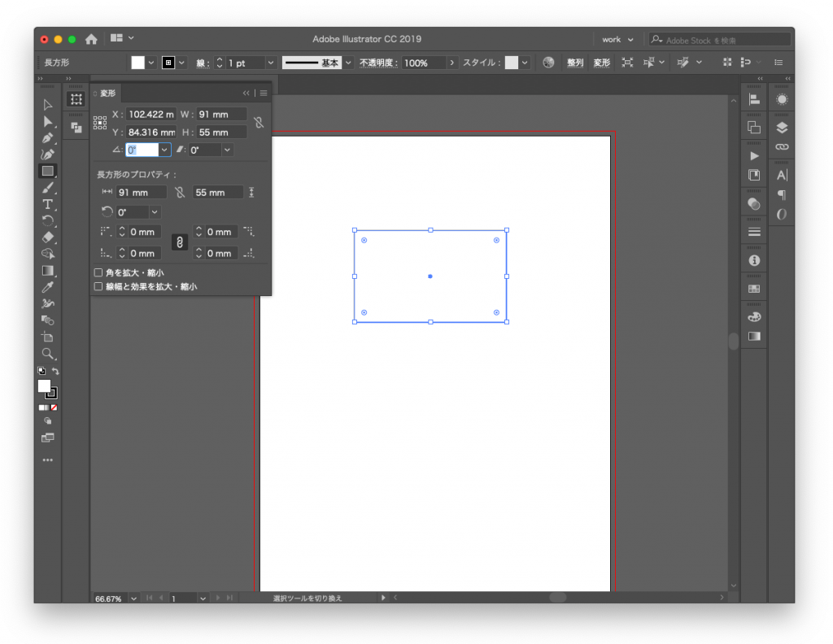Select the Symbol Sprayer tool
This screenshot has height=644, width=833.
[x=48, y=303]
